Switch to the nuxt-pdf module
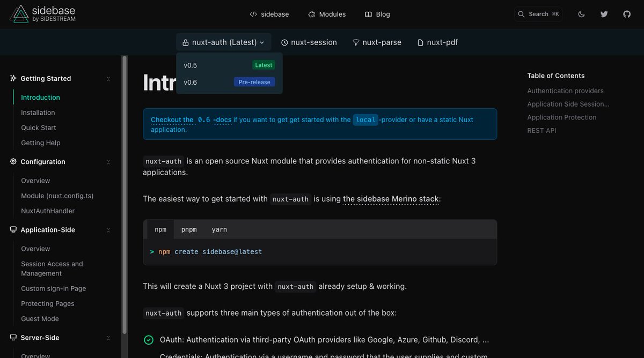Viewport: 644px width, 358px height. pos(437,42)
